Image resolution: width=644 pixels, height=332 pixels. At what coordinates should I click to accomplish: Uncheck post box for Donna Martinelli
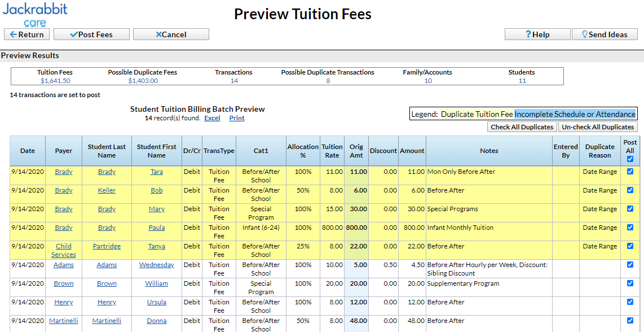(x=630, y=320)
